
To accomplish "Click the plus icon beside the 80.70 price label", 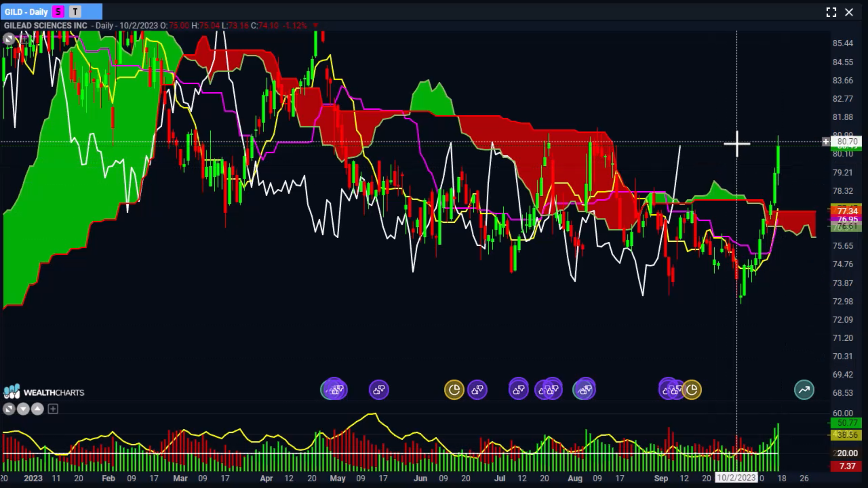I will 826,142.
